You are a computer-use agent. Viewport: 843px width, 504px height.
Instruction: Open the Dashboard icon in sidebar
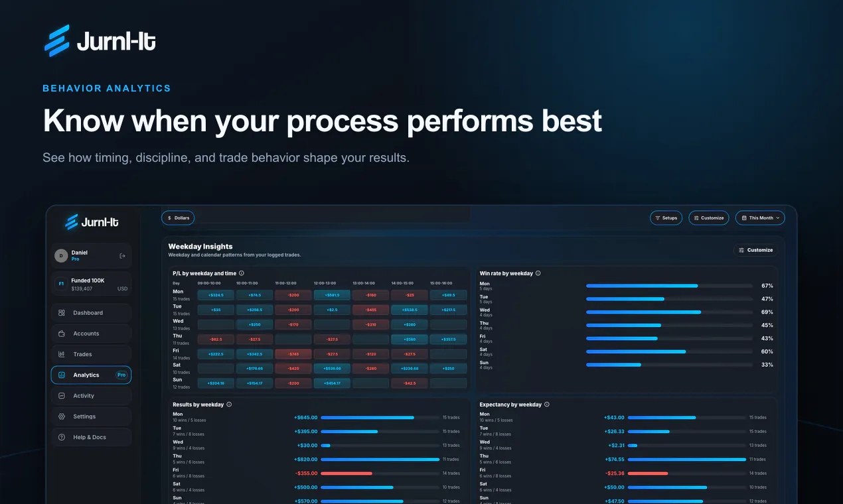(61, 313)
